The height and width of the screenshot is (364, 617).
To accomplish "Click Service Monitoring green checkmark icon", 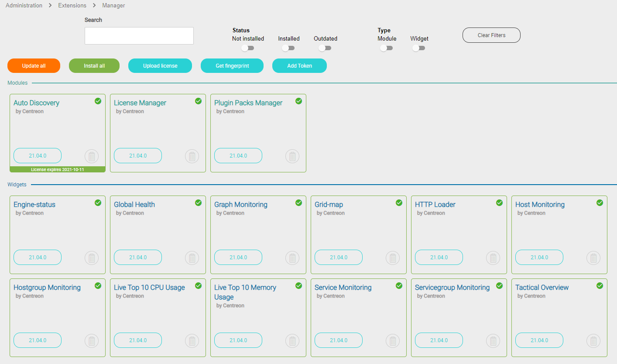I will (x=399, y=285).
